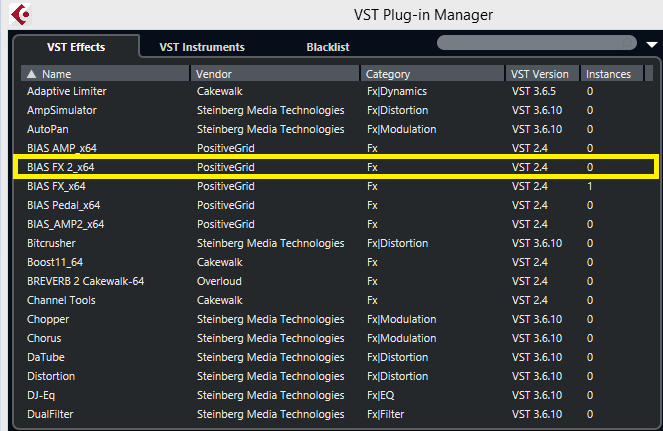
Task: Click Fx|Dynamics category cell
Action: pyautogui.click(x=397, y=91)
